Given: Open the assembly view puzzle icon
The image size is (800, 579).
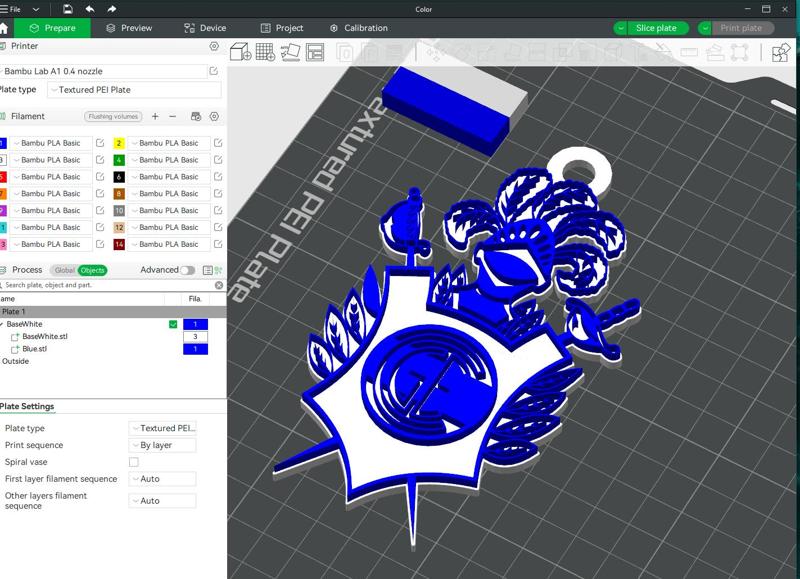Looking at the screenshot, I should click(780, 53).
